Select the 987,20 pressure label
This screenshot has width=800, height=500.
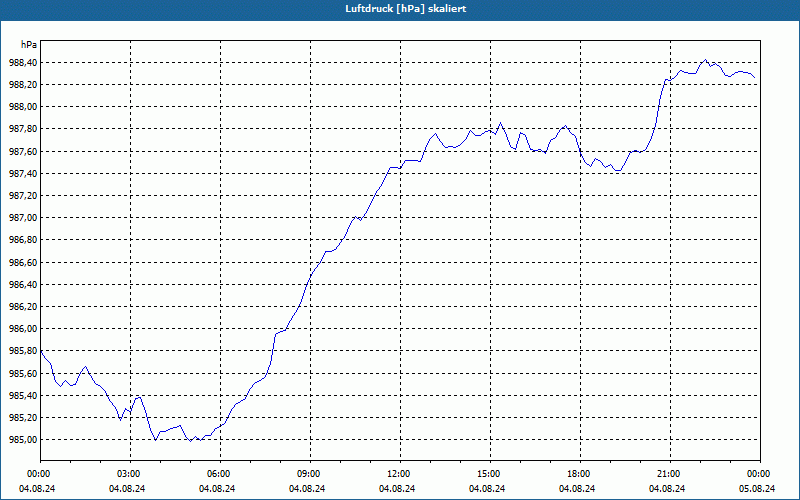coord(23,196)
